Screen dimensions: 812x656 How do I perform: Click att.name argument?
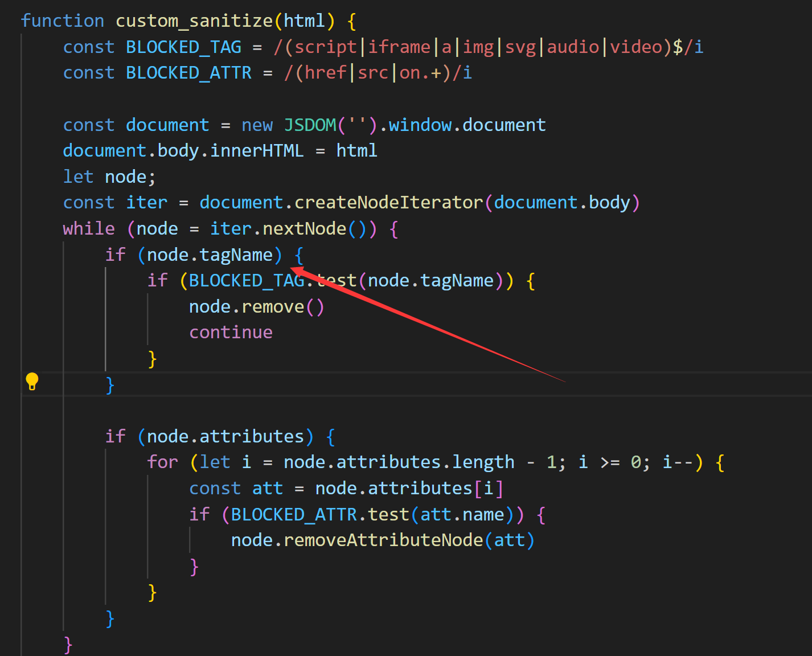click(x=462, y=515)
